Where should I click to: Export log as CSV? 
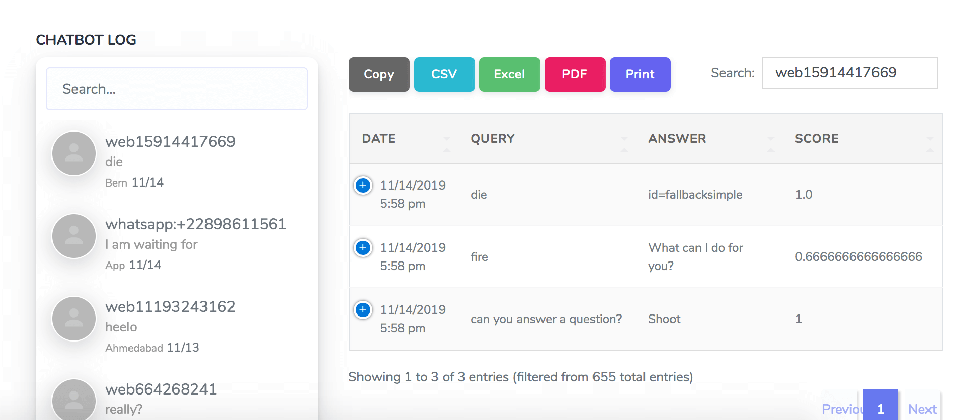pos(444,74)
